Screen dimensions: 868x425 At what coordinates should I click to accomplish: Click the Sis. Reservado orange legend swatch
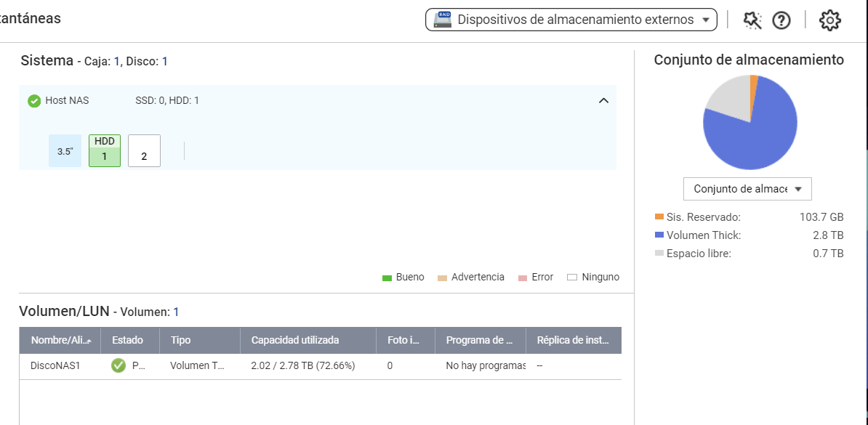[659, 216]
